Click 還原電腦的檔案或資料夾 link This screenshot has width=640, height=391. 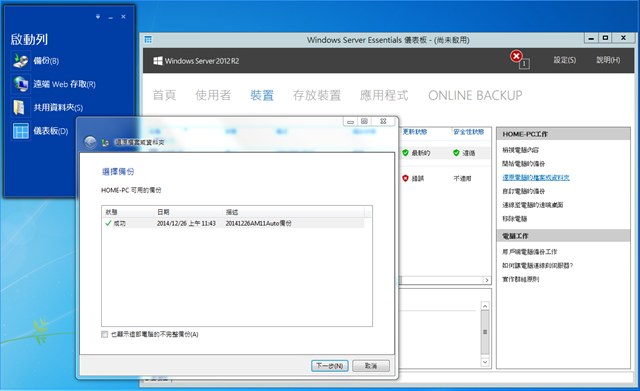point(536,178)
